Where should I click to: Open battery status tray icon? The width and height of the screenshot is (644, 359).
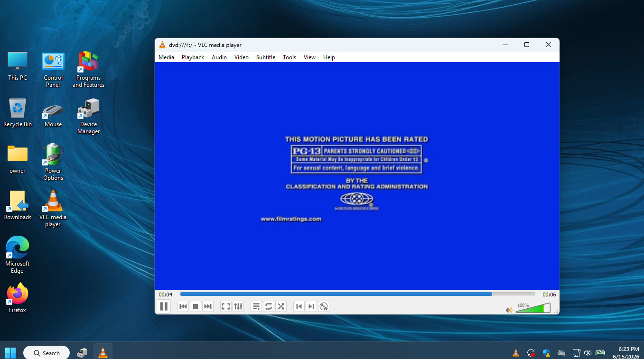[600, 353]
